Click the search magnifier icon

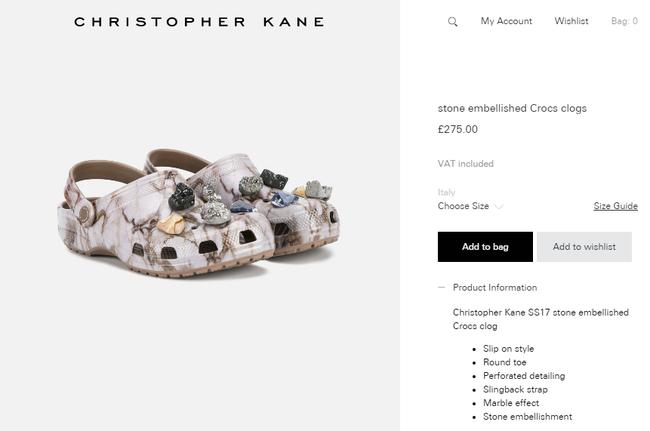point(453,21)
